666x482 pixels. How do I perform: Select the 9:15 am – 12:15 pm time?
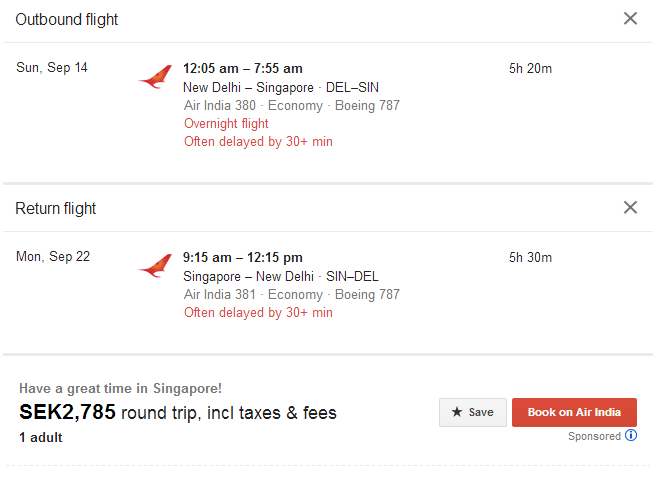pyautogui.click(x=243, y=257)
